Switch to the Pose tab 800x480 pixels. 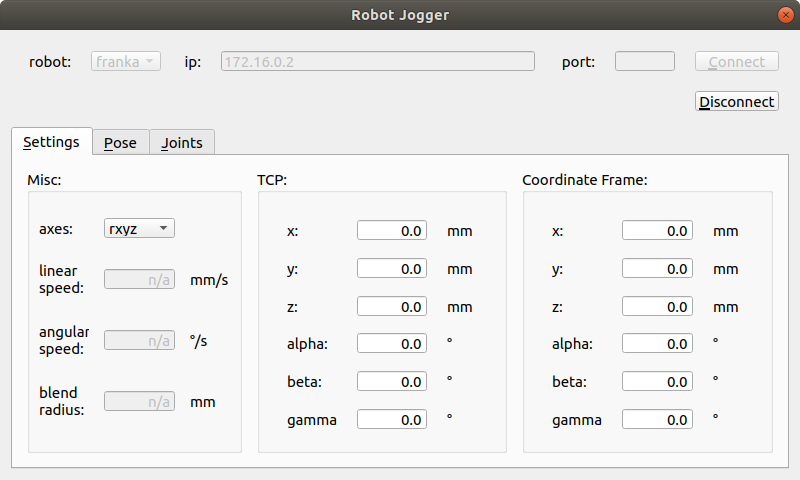tap(120, 142)
